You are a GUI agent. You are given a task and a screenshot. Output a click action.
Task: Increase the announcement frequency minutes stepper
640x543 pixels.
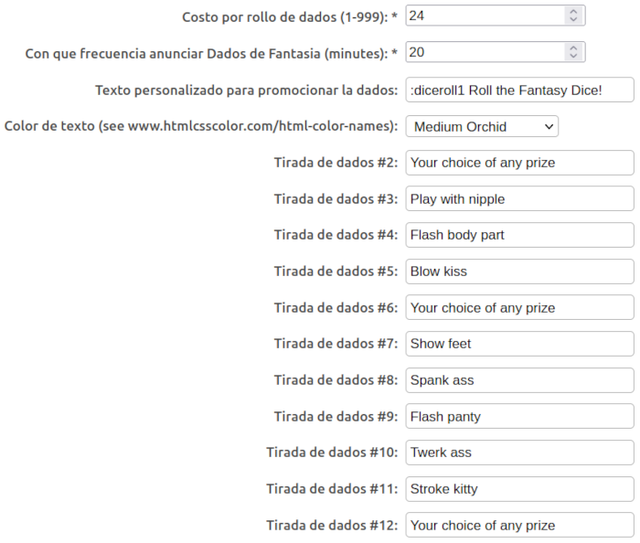click(572, 47)
